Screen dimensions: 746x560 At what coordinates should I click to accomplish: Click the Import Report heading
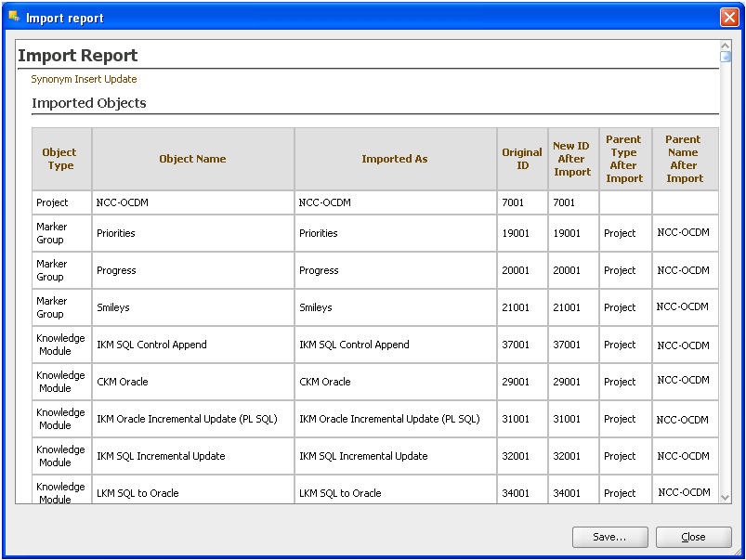[77, 55]
